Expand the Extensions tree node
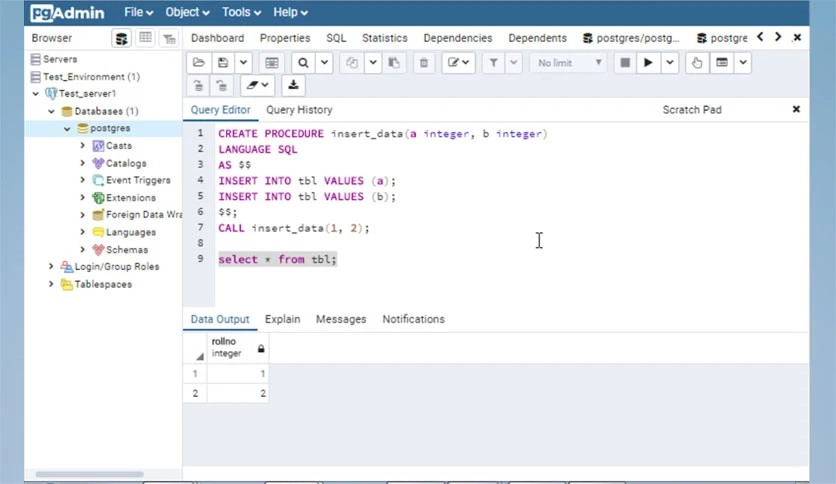 [83, 198]
